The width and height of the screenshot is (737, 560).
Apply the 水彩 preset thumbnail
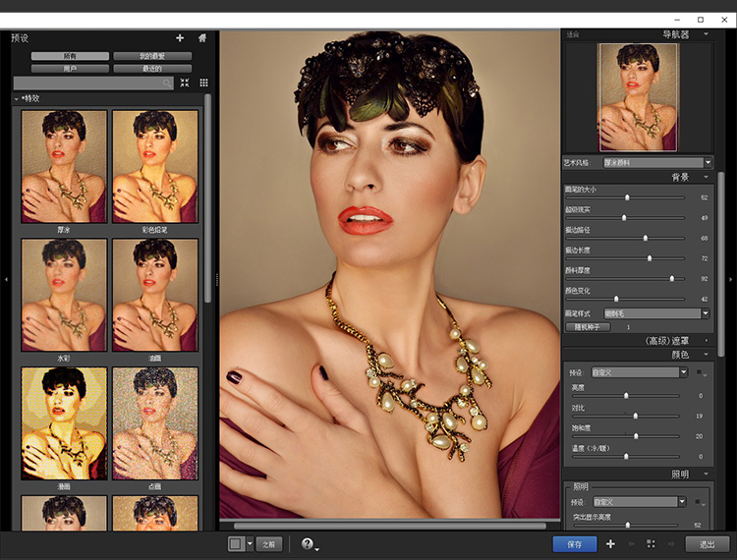point(64,295)
